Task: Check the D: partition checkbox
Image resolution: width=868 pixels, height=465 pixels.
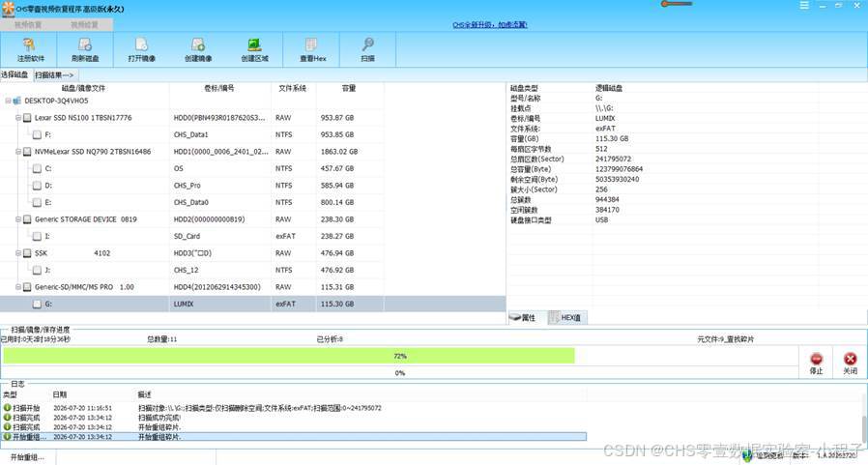Action: point(37,186)
